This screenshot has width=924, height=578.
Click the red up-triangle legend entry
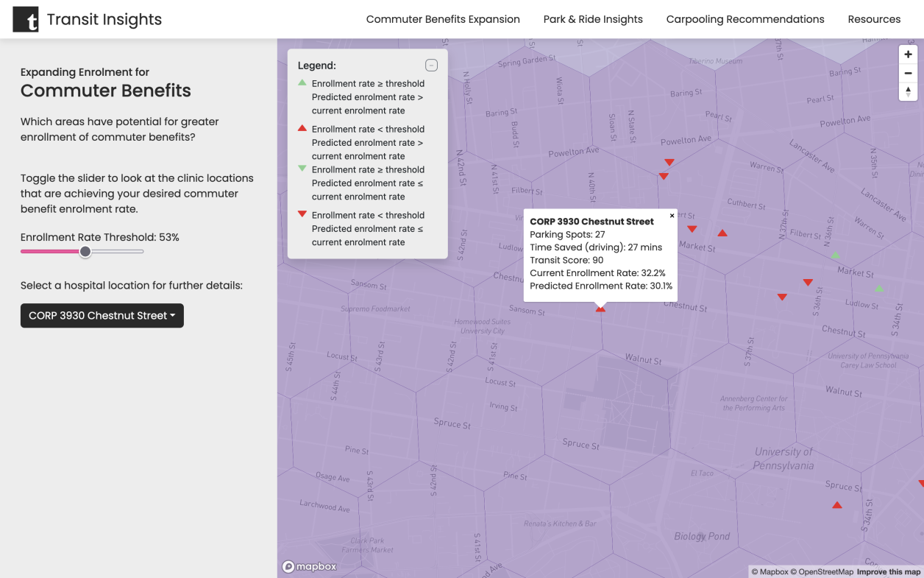(x=360, y=142)
